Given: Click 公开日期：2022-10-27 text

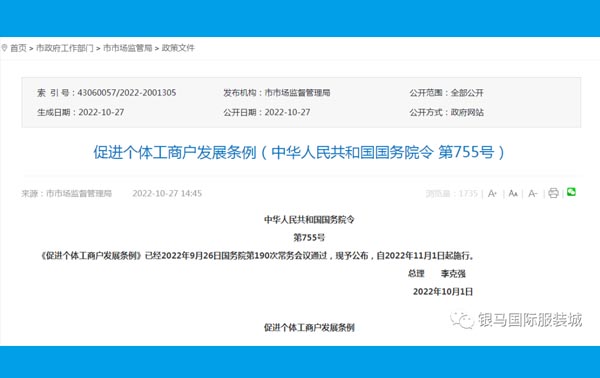Looking at the screenshot, I should [267, 112].
